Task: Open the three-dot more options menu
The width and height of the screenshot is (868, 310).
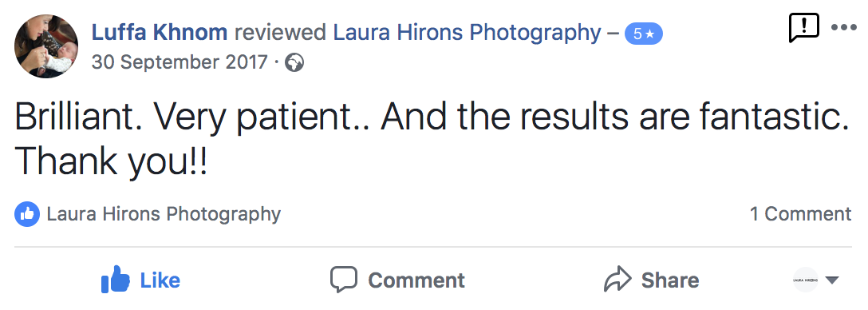Action: 843,28
